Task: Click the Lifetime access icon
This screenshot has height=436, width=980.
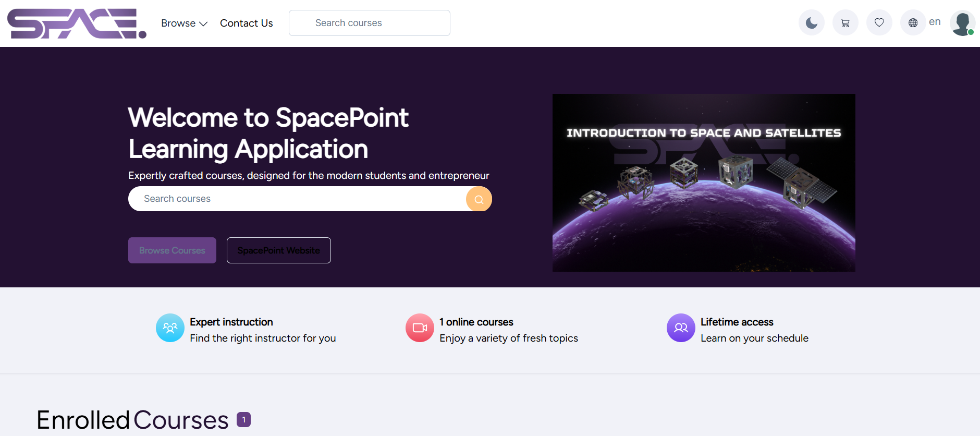Action: pos(681,328)
